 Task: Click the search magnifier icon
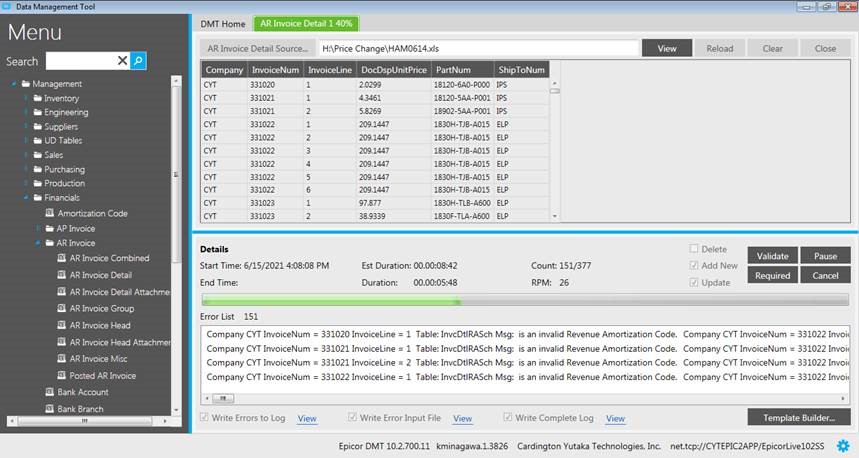coord(139,61)
